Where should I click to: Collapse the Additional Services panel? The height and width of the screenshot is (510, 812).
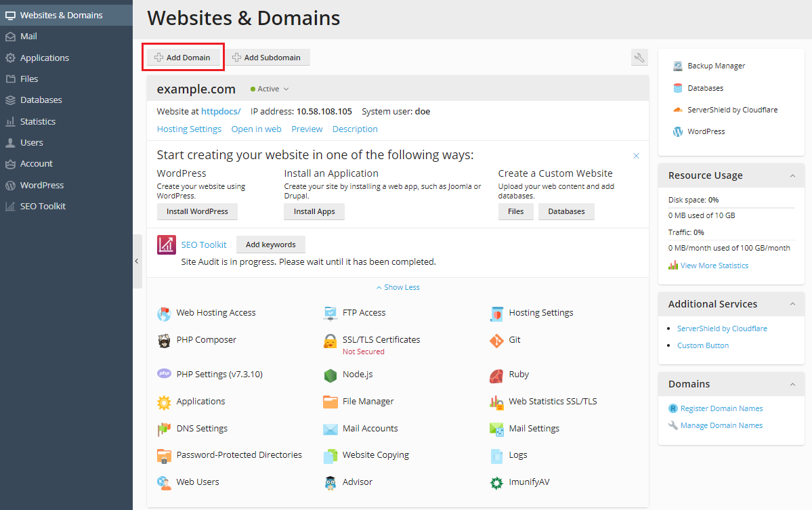pyautogui.click(x=792, y=304)
